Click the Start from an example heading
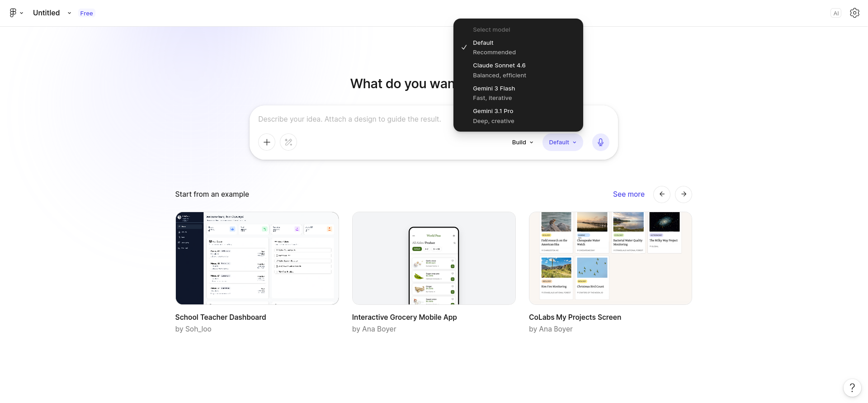 coord(212,194)
